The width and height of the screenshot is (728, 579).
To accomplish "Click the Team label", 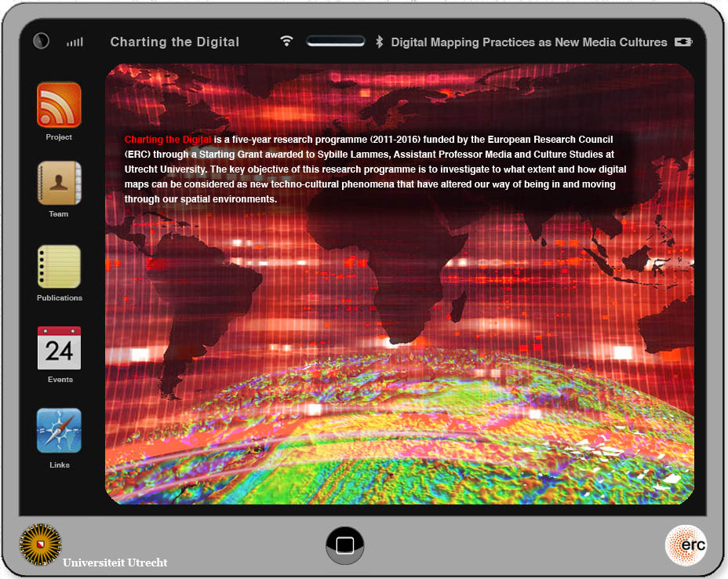I will click(x=59, y=214).
